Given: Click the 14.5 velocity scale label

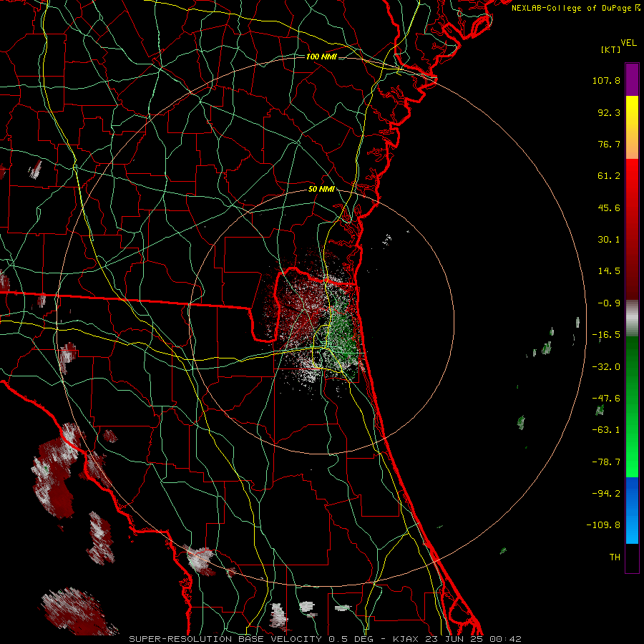Looking at the screenshot, I should (609, 271).
